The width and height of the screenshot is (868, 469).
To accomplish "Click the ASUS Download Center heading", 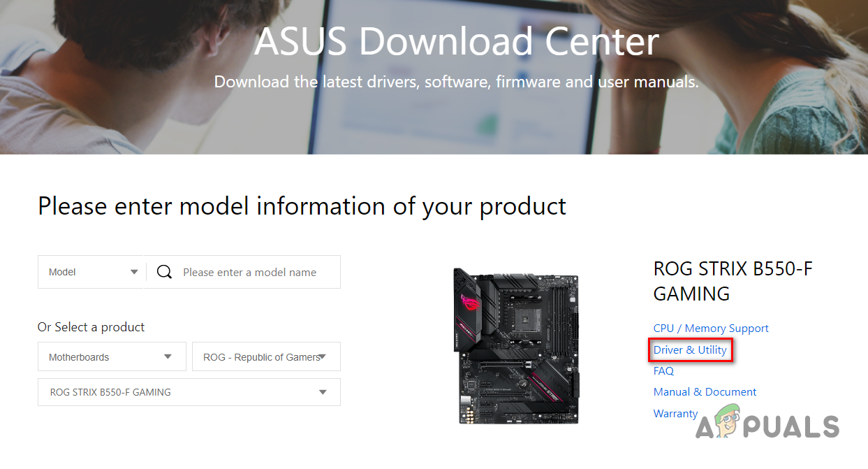I will click(456, 41).
